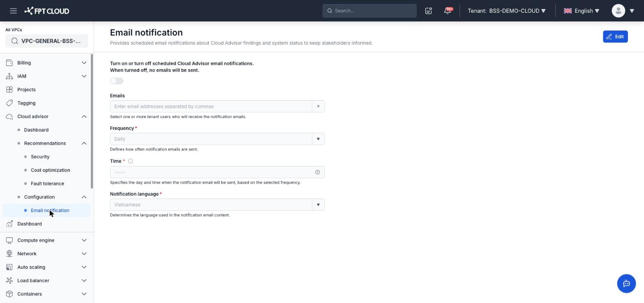Image resolution: width=644 pixels, height=303 pixels.
Task: Click the Time info icon
Action: [131, 161]
